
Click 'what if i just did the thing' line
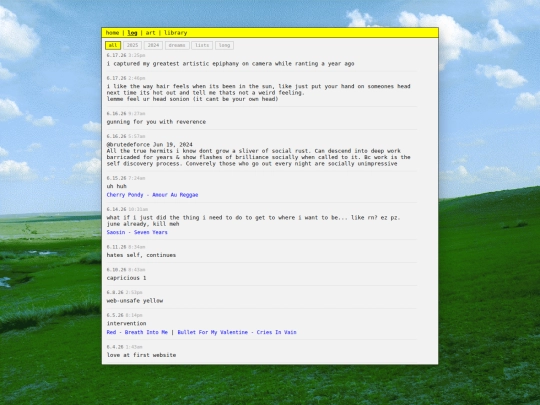[x=253, y=218]
